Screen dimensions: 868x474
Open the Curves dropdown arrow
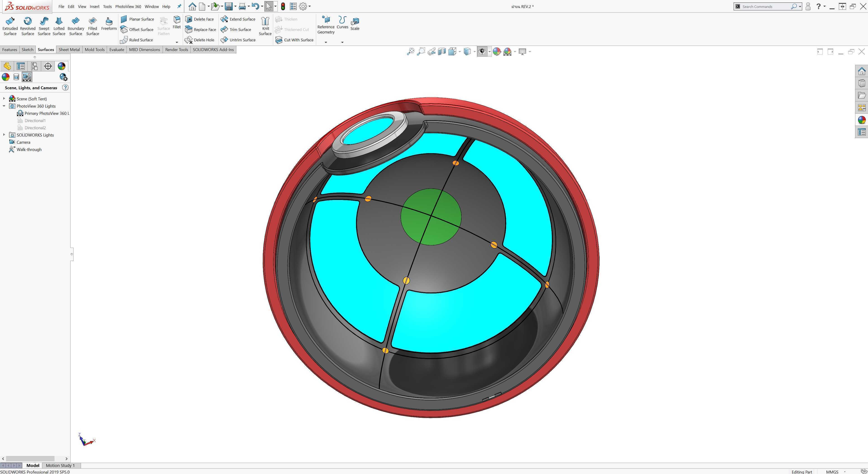click(x=342, y=42)
